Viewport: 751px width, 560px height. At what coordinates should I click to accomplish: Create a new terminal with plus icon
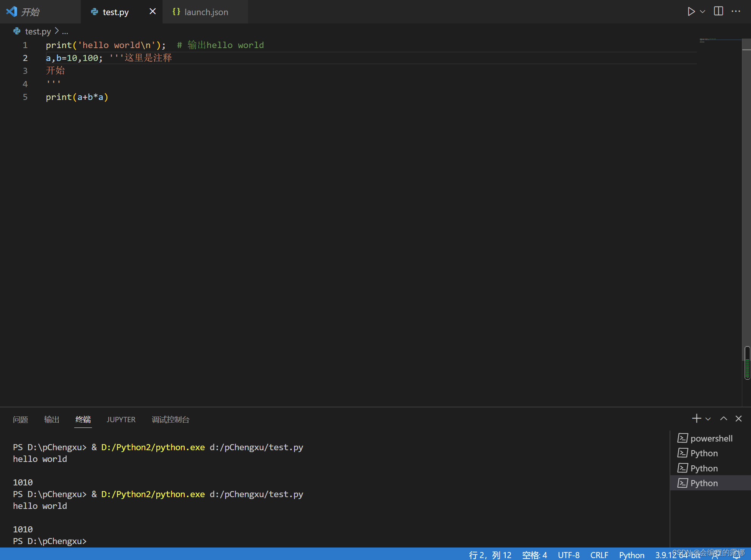click(x=696, y=418)
